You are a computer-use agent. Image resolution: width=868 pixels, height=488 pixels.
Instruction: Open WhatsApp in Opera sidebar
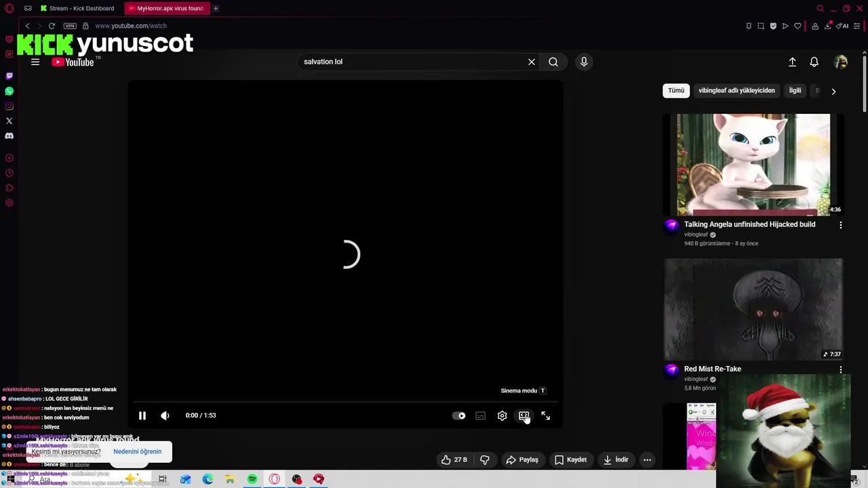tap(9, 91)
